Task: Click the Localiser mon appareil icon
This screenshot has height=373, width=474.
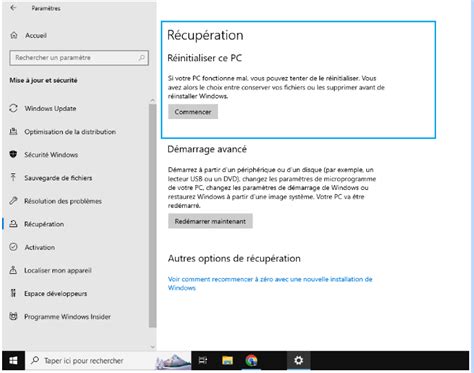Action: 13,270
